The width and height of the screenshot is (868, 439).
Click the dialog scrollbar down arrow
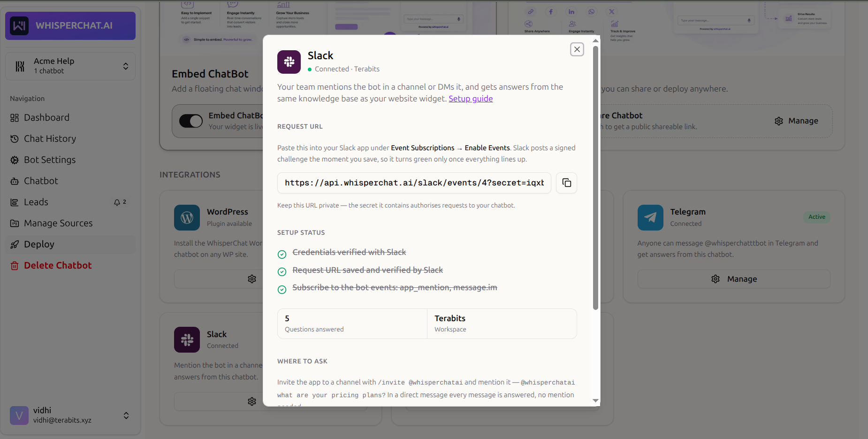[x=595, y=401]
